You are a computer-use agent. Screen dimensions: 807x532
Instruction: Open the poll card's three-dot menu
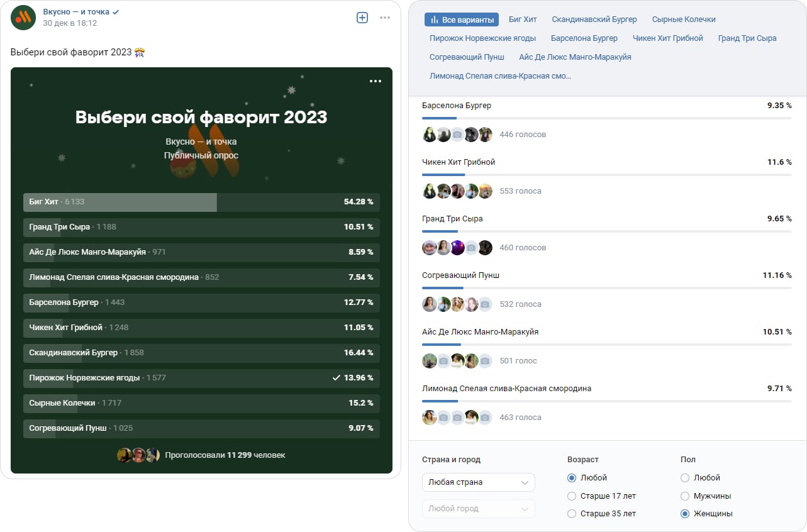[376, 81]
